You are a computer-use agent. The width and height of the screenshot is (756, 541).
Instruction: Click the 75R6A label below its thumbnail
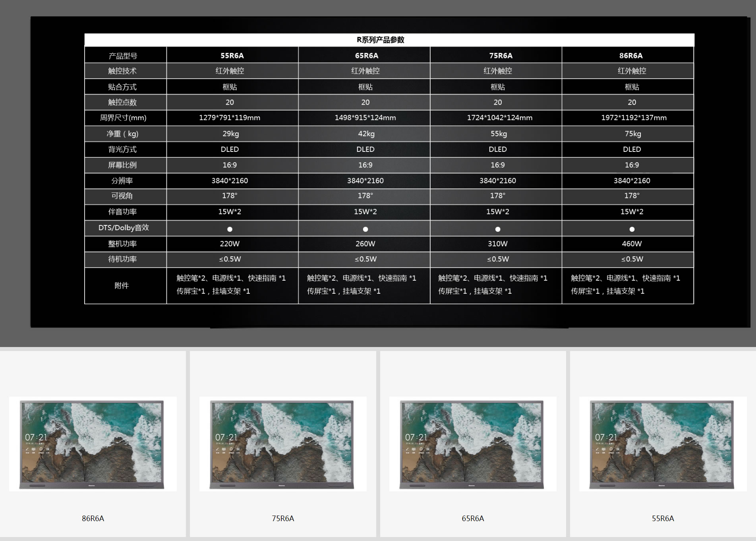(x=283, y=518)
